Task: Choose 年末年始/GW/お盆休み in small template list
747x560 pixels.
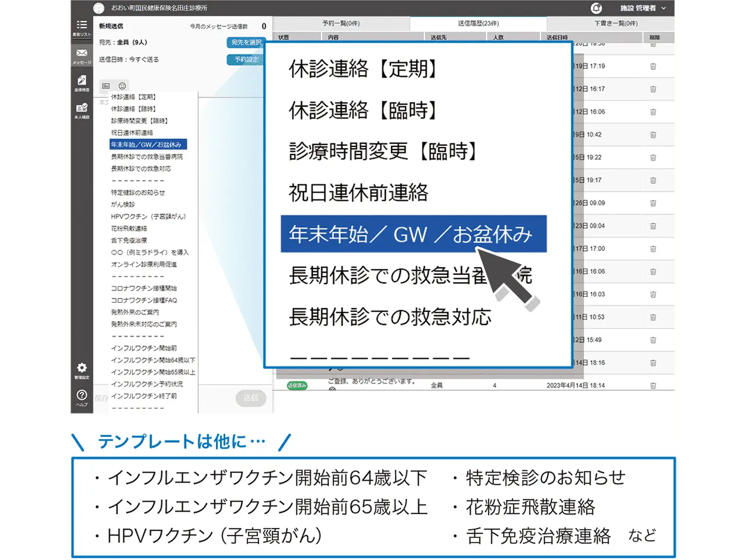Action: click(x=146, y=145)
